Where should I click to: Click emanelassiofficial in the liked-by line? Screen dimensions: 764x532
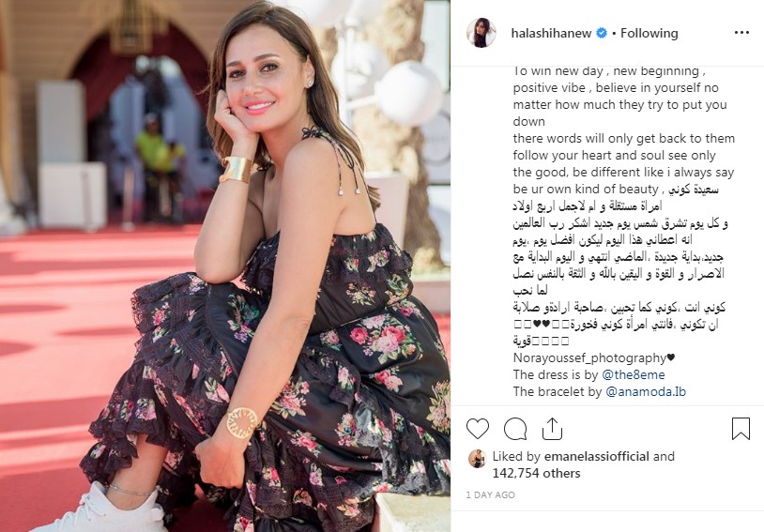[596, 457]
